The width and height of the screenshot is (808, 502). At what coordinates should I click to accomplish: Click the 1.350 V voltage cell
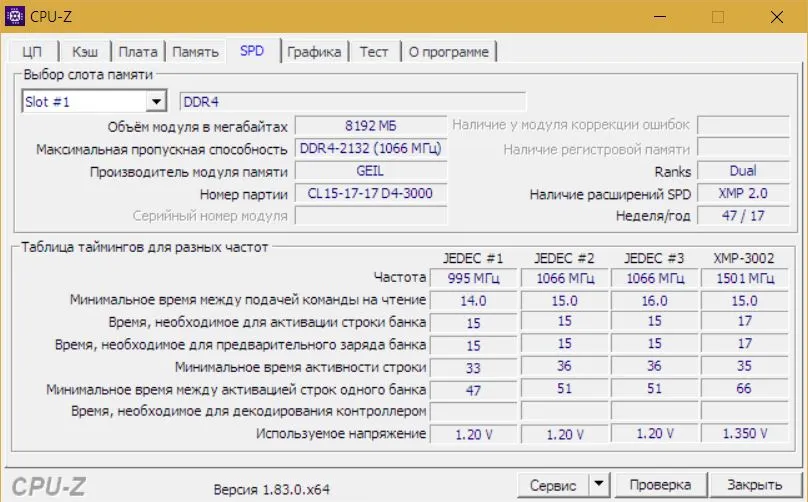click(x=745, y=433)
